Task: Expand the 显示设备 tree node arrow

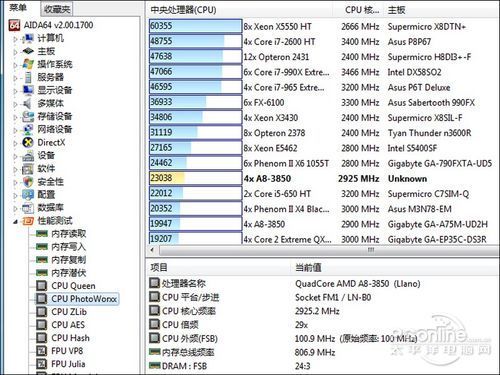Action: tap(15, 91)
